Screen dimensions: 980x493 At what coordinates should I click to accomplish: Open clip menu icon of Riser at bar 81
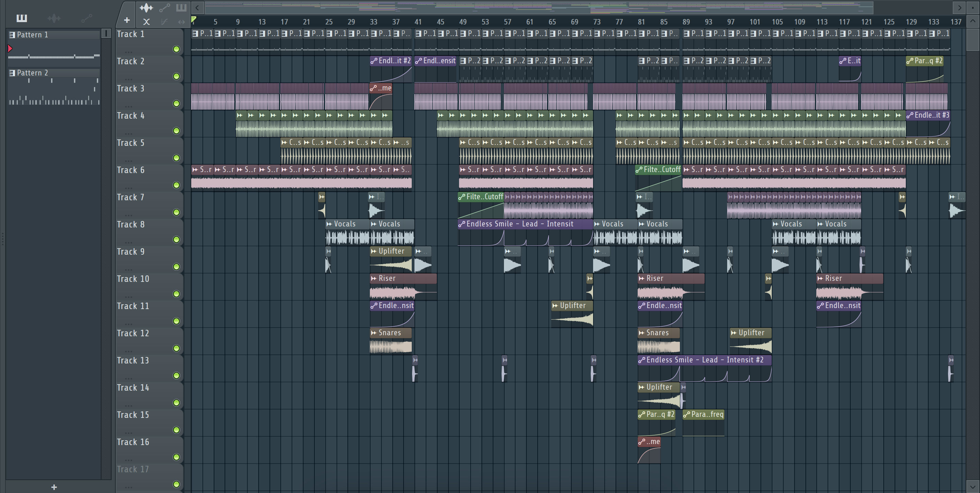pyautogui.click(x=641, y=278)
